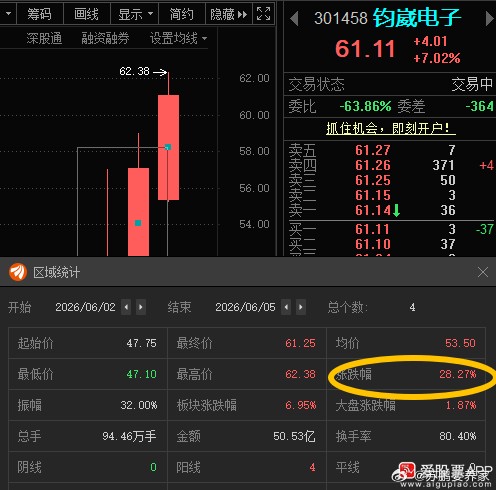This screenshot has height=490, width=496.
Task: Click the teal marker on the middle candle
Action: pos(138,223)
